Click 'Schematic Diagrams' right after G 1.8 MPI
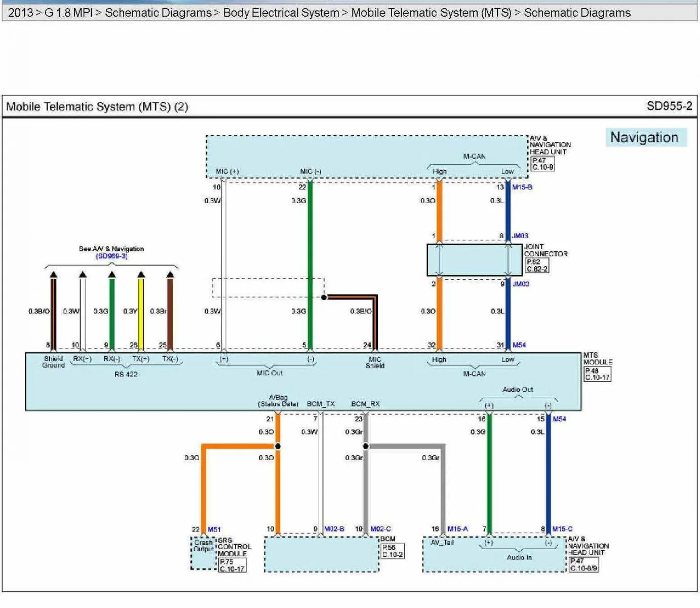This screenshot has width=700, height=608. coord(158,13)
